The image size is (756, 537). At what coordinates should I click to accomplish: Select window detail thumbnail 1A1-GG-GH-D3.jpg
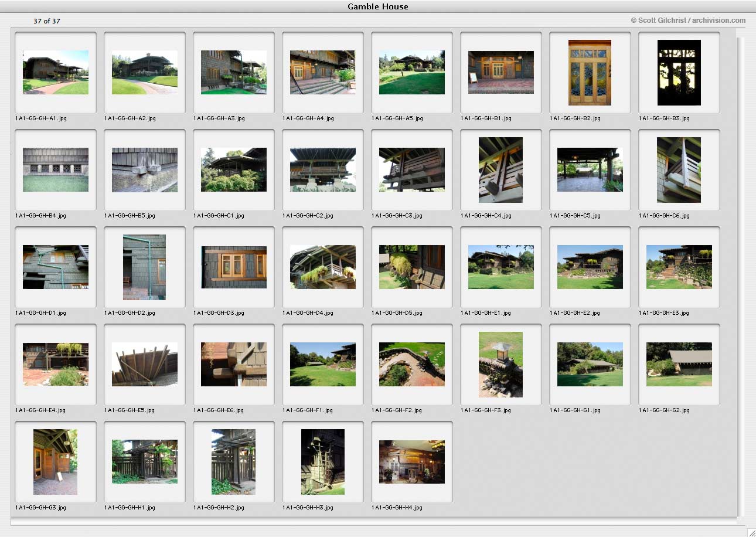pyautogui.click(x=234, y=267)
